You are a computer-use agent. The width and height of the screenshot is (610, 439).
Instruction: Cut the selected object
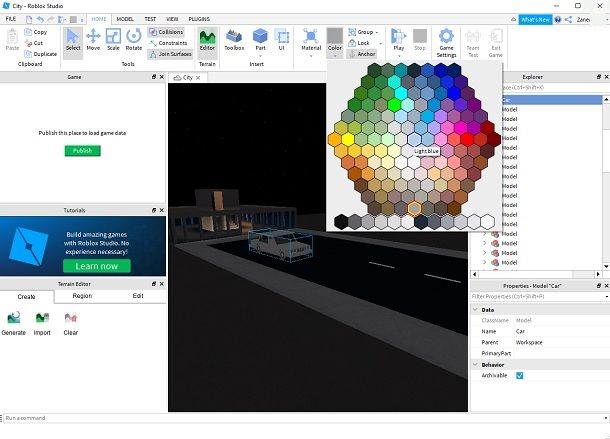(34, 43)
